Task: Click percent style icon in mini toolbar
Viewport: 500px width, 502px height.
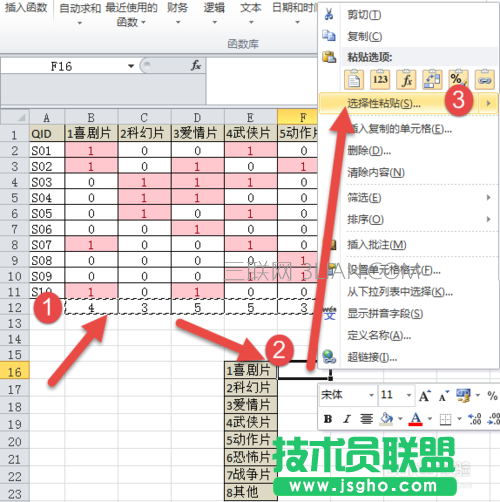Action: point(492,396)
